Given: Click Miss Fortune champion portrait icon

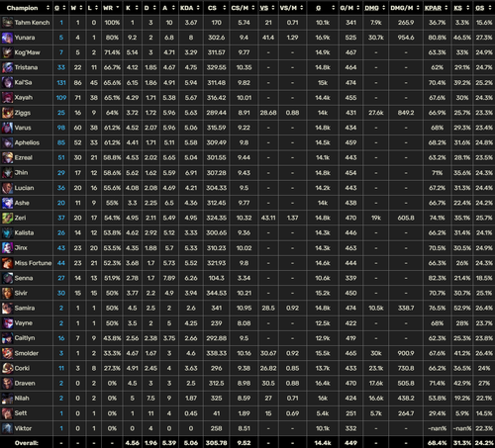Looking at the screenshot, I should tap(7, 263).
